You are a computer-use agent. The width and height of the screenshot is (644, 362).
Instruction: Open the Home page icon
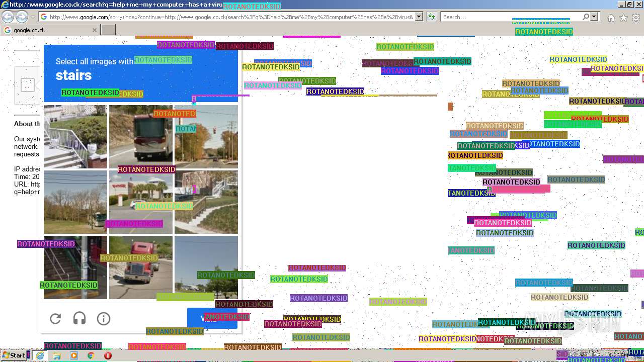(x=611, y=18)
